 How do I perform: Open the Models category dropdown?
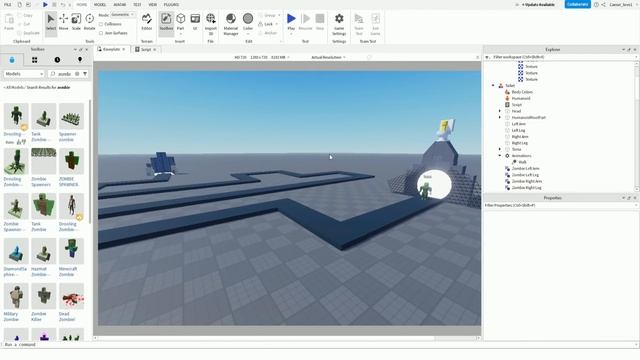tap(24, 74)
